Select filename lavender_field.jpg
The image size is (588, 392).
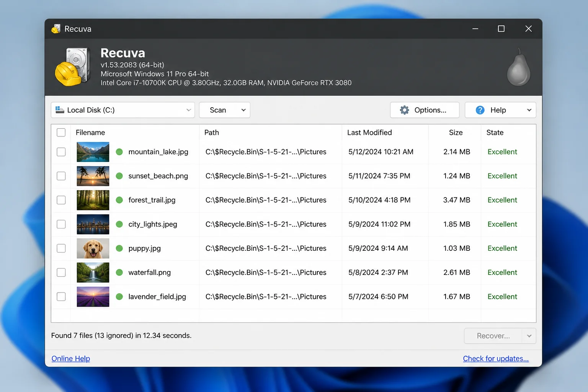click(157, 297)
